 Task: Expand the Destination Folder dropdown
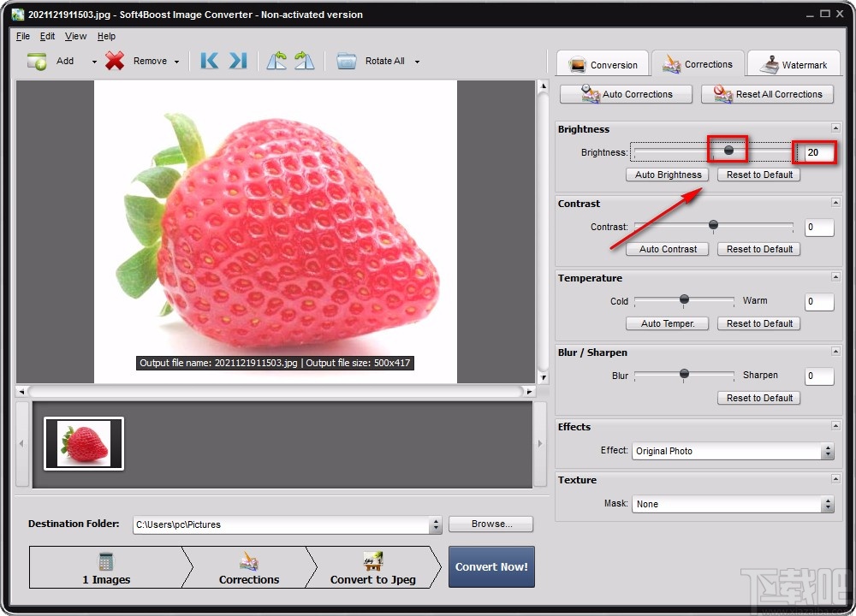click(x=436, y=524)
